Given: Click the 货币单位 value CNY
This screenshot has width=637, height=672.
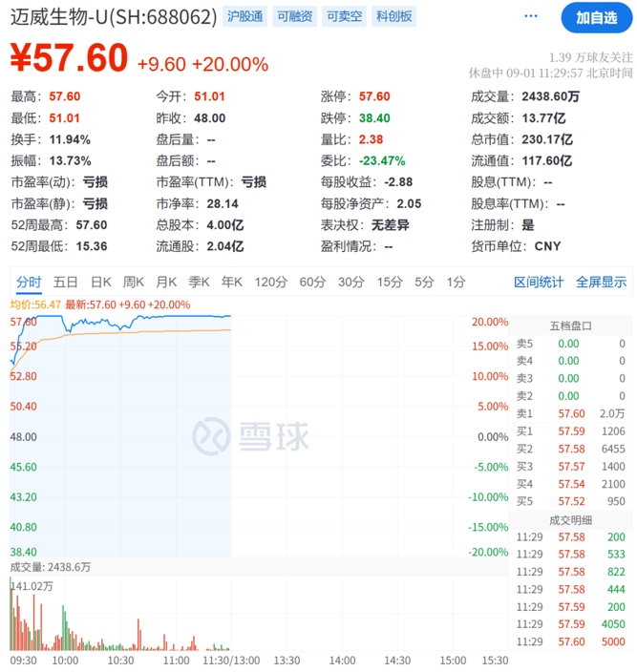Looking at the screenshot, I should pyautogui.click(x=547, y=246).
